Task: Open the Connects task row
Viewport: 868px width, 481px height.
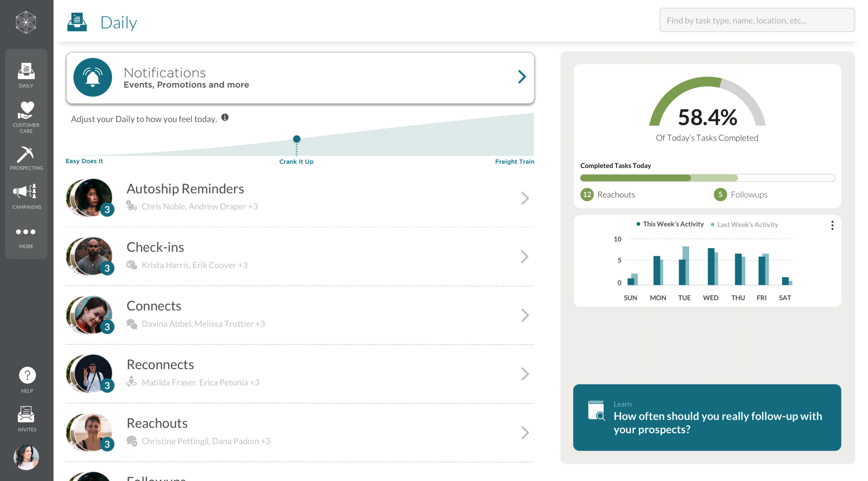Action: pos(299,315)
